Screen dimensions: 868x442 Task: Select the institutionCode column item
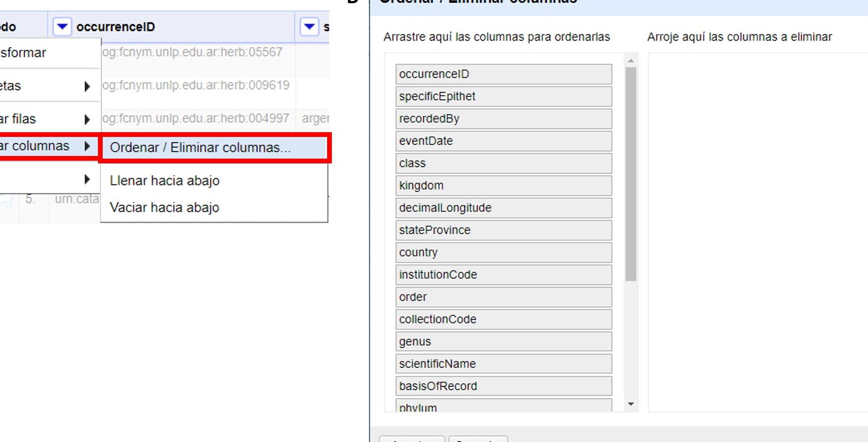point(503,274)
